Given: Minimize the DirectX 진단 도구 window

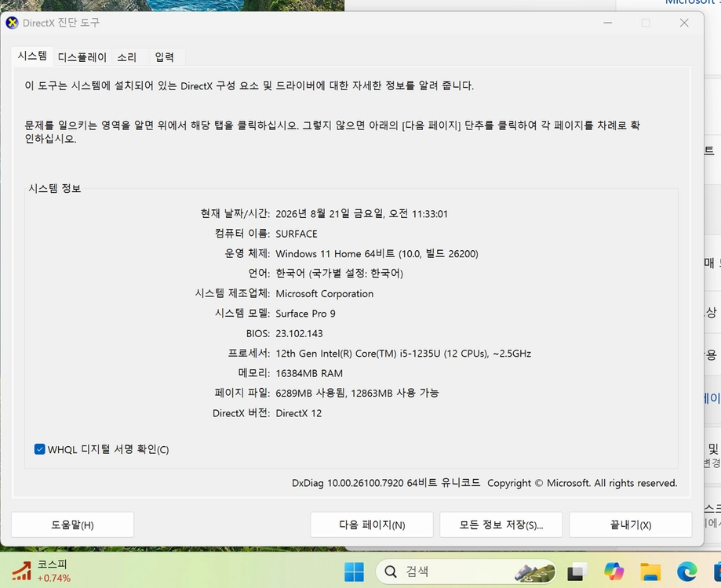Looking at the screenshot, I should click(x=608, y=23).
